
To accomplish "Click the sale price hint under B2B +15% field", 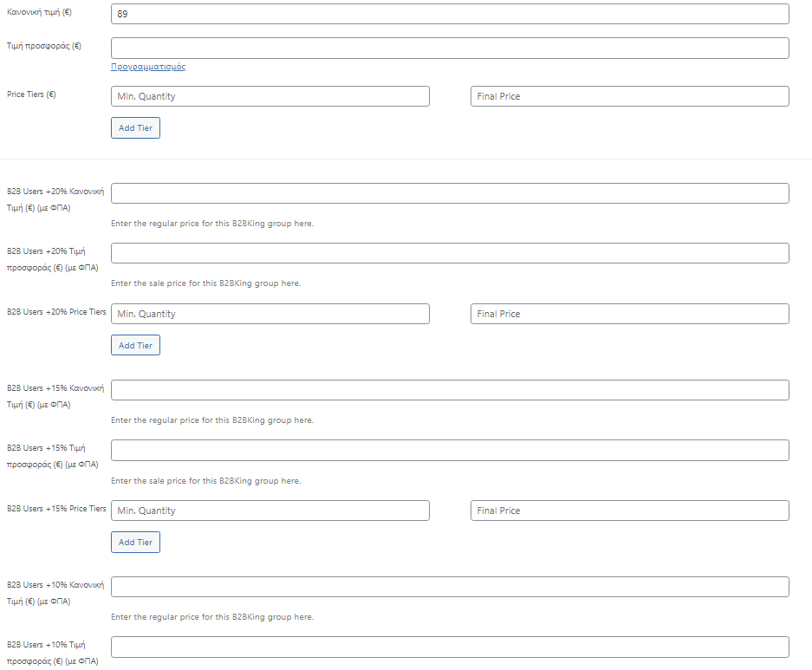I will [205, 481].
